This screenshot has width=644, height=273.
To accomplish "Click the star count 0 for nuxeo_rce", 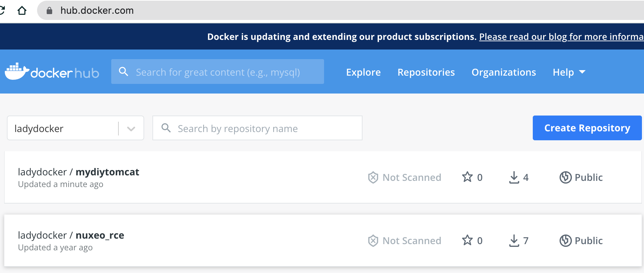I will click(x=480, y=241).
